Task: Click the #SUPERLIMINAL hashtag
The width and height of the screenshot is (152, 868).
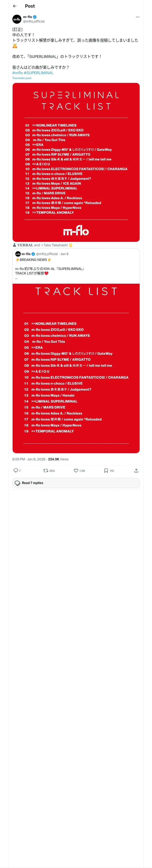Action: 39,73
